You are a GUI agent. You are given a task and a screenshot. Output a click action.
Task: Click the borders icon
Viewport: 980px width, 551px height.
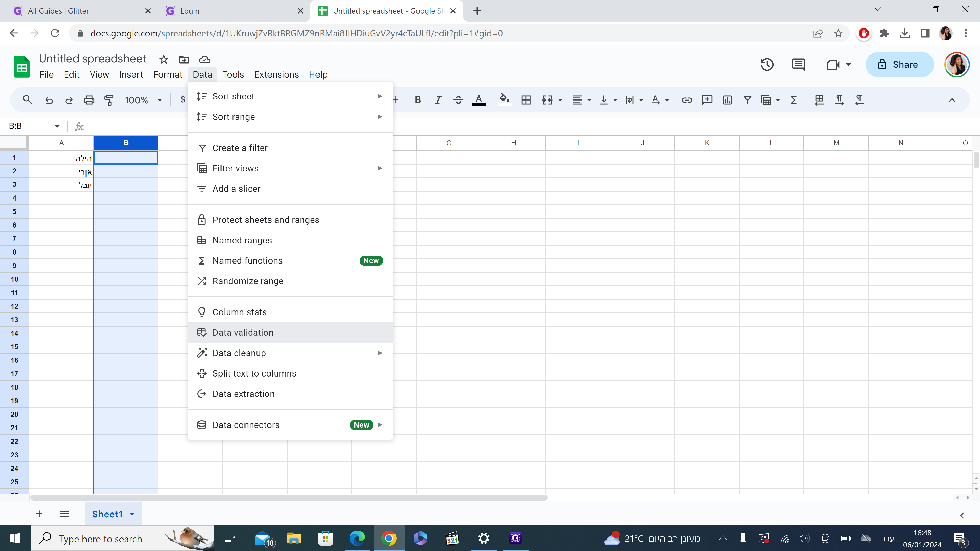point(526,100)
